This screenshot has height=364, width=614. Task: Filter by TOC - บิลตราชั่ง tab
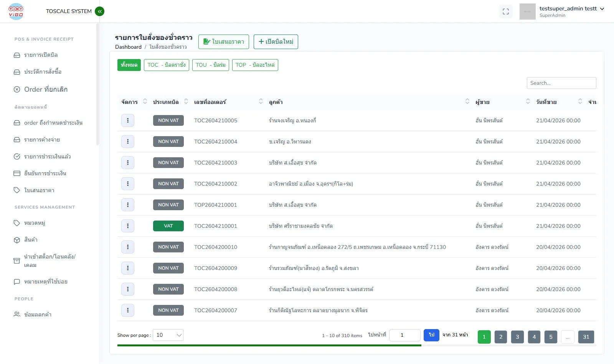click(166, 65)
